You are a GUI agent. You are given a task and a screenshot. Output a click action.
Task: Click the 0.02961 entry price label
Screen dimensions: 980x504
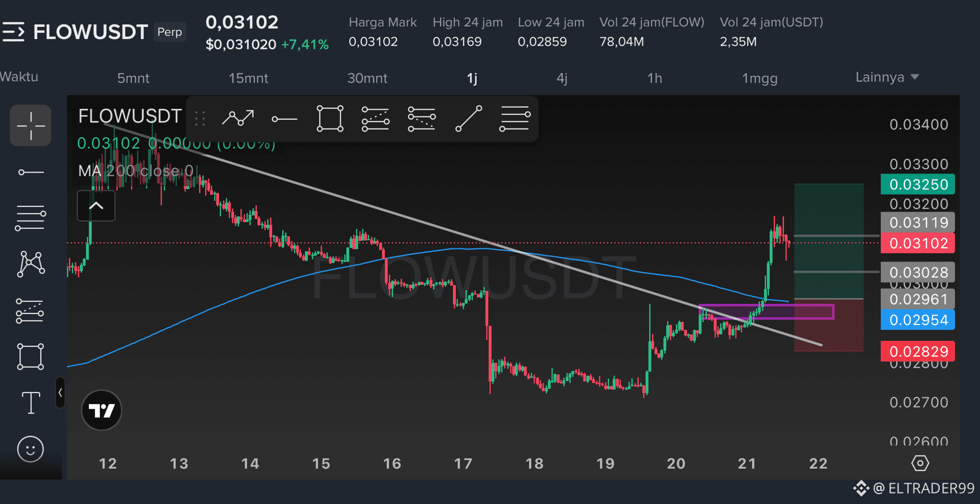coord(918,299)
